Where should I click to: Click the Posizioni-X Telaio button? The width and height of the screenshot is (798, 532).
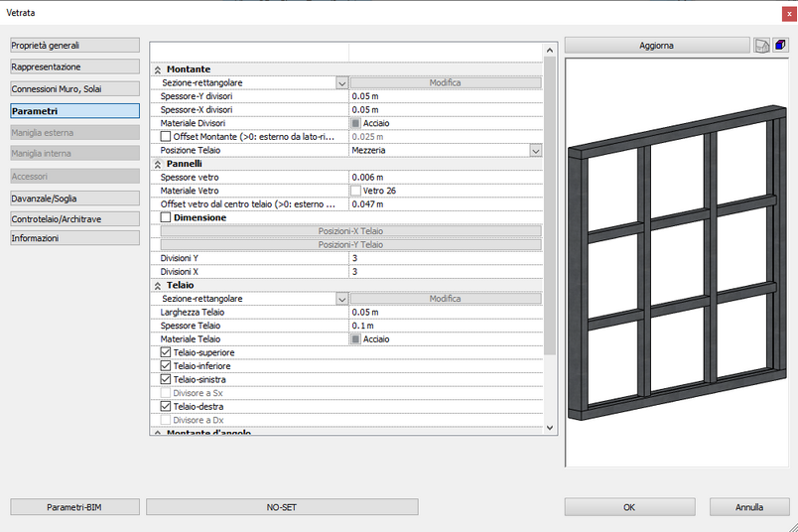[350, 231]
